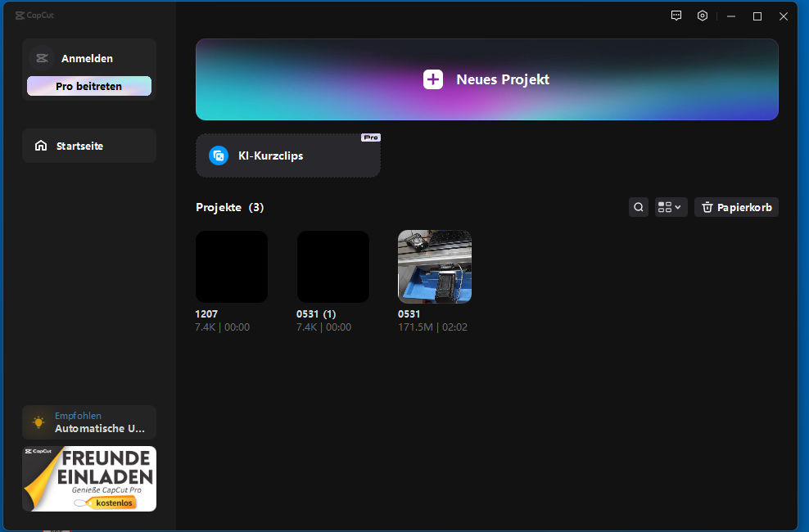Click the plus icon in Neues Projekt

click(432, 79)
